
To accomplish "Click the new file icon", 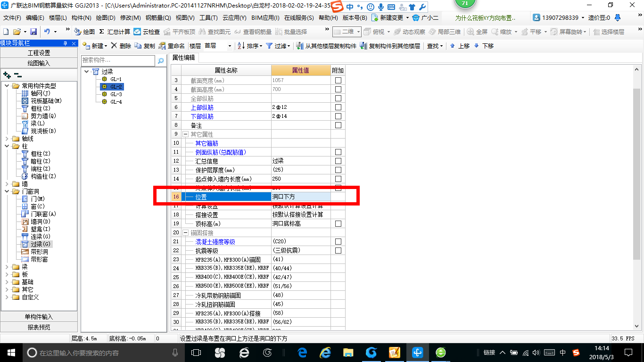I will click(x=6, y=32).
